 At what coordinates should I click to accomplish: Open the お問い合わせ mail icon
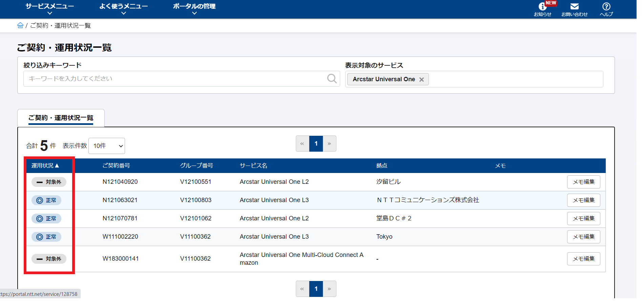[574, 9]
